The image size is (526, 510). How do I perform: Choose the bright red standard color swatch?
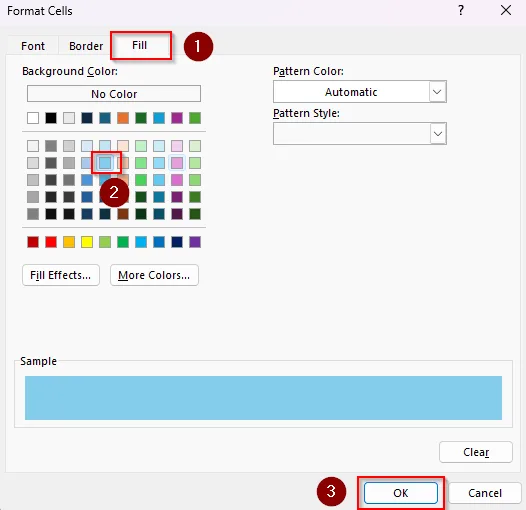51,242
